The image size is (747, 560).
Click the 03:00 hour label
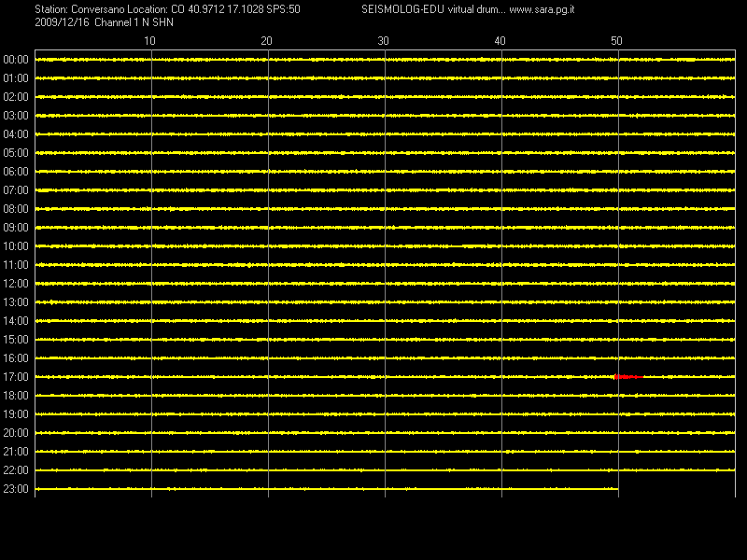coord(16,116)
